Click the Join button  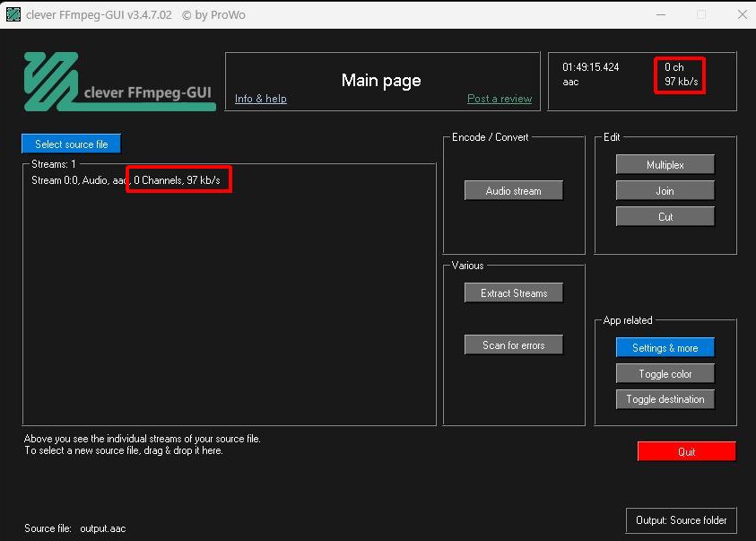[x=665, y=191]
